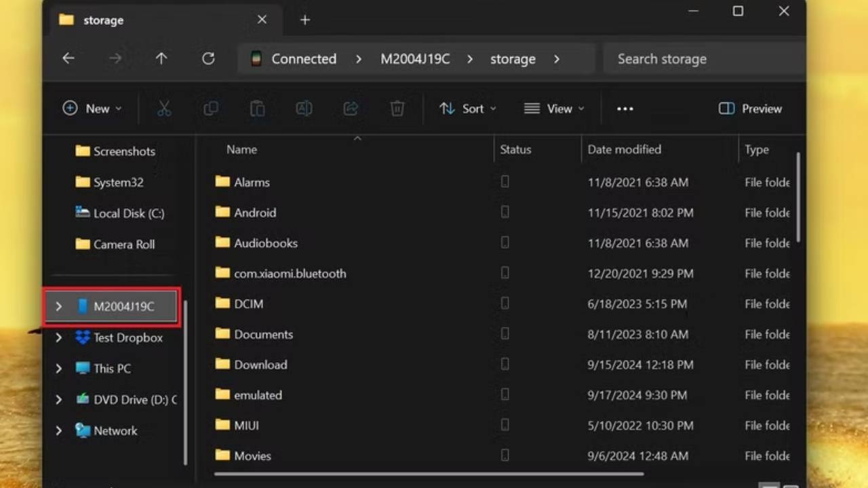Select the Documents folder name
This screenshot has width=868, height=488.
coord(264,334)
